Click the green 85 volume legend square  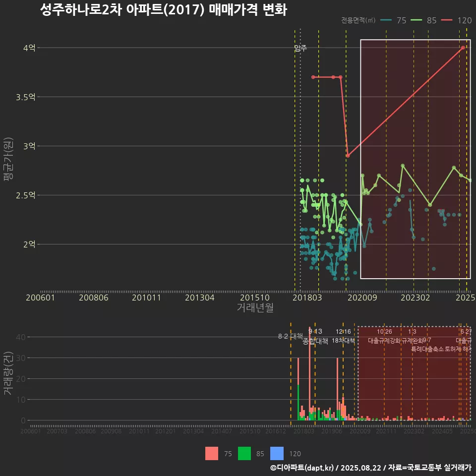pyautogui.click(x=244, y=454)
